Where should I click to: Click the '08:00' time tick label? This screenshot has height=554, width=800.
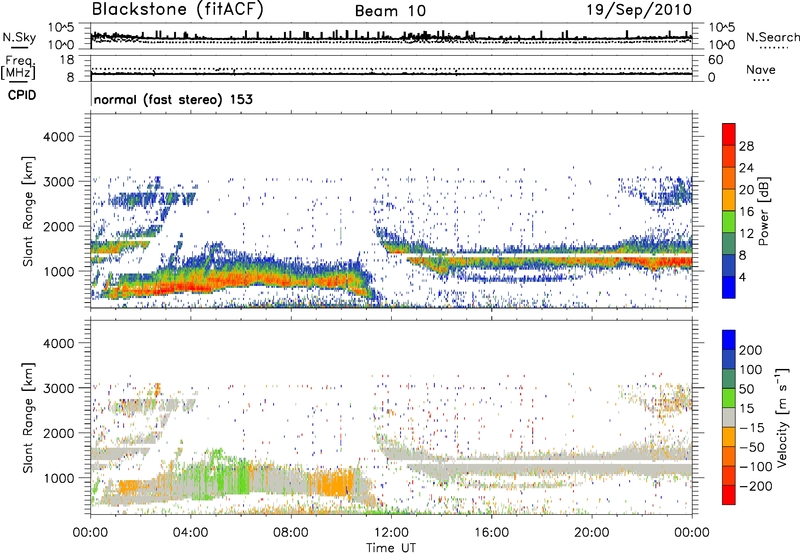click(x=291, y=533)
